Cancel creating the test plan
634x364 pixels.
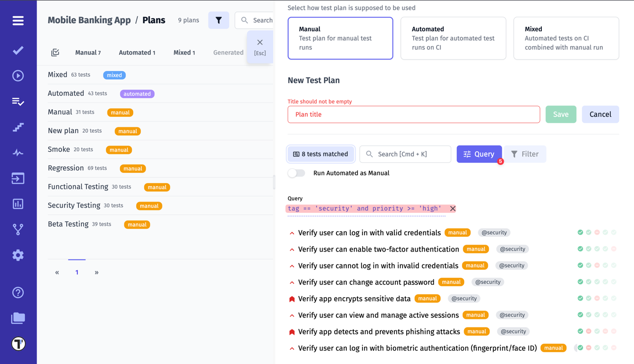click(x=600, y=114)
